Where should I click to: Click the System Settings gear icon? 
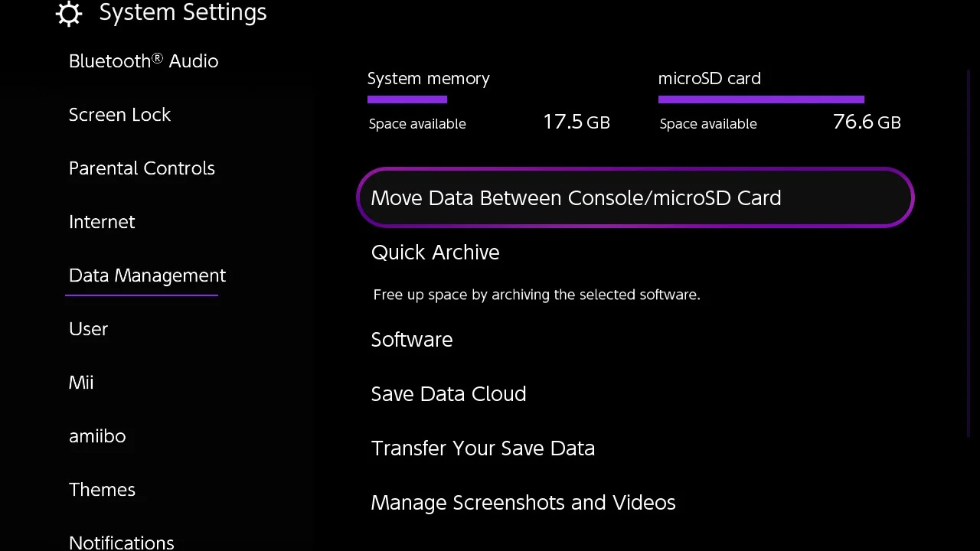tap(69, 14)
